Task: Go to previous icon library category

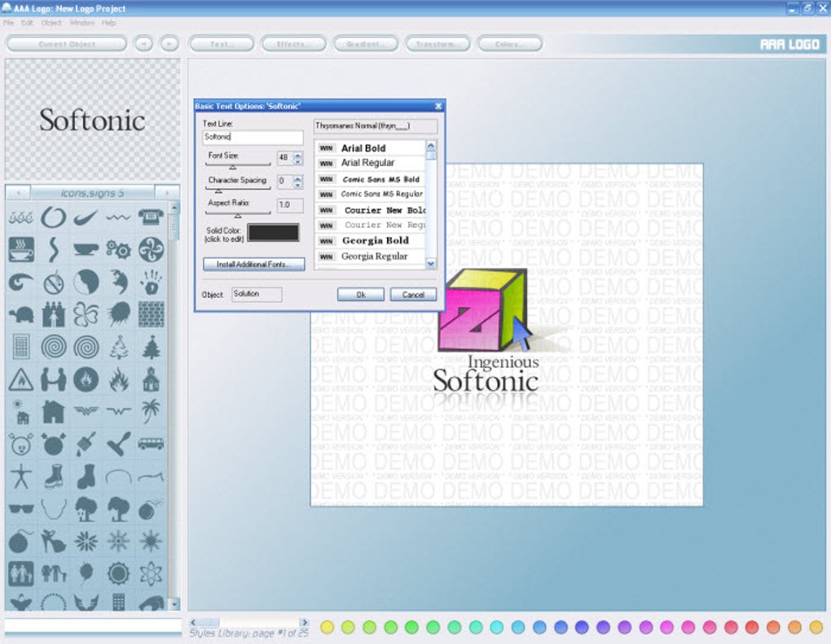Action: click(x=19, y=193)
